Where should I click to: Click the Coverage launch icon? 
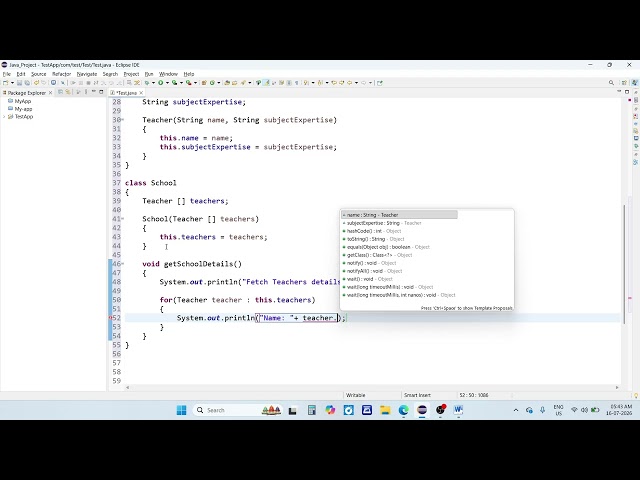176,83
